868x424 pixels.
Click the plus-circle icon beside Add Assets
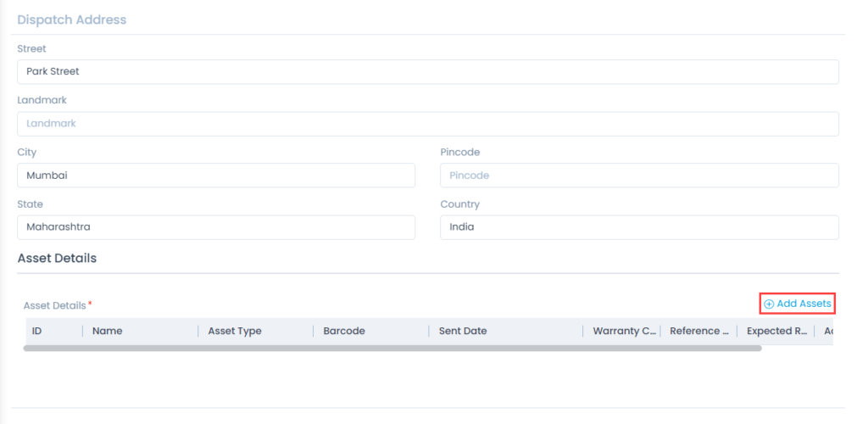[769, 304]
